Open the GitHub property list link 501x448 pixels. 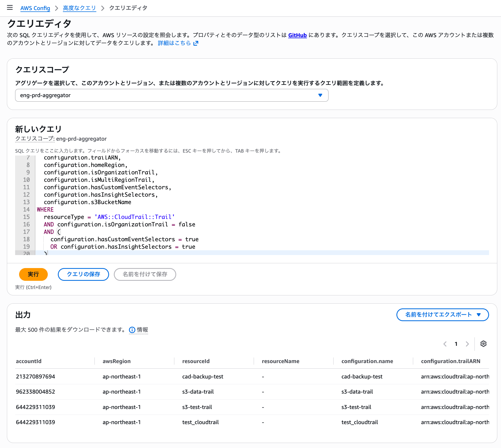297,35
